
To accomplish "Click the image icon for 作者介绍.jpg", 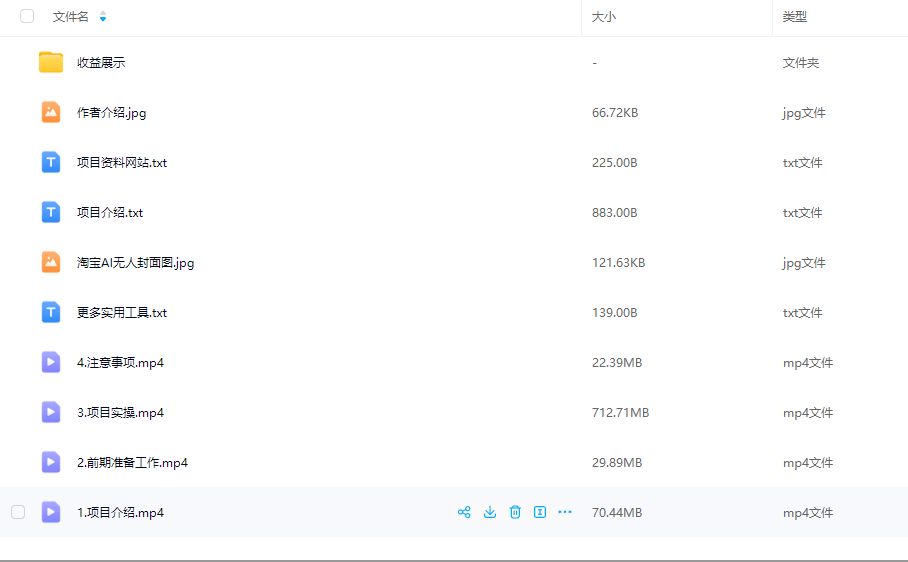I will click(x=51, y=112).
